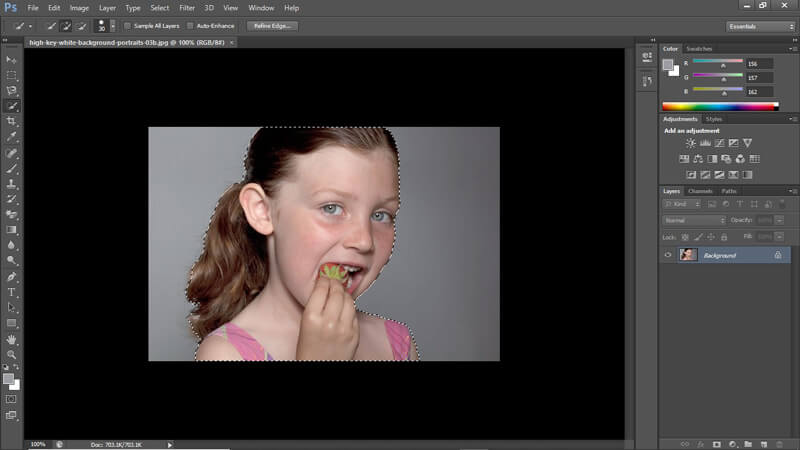This screenshot has height=450, width=800.
Task: Click the Background layer thumbnail
Action: click(688, 255)
